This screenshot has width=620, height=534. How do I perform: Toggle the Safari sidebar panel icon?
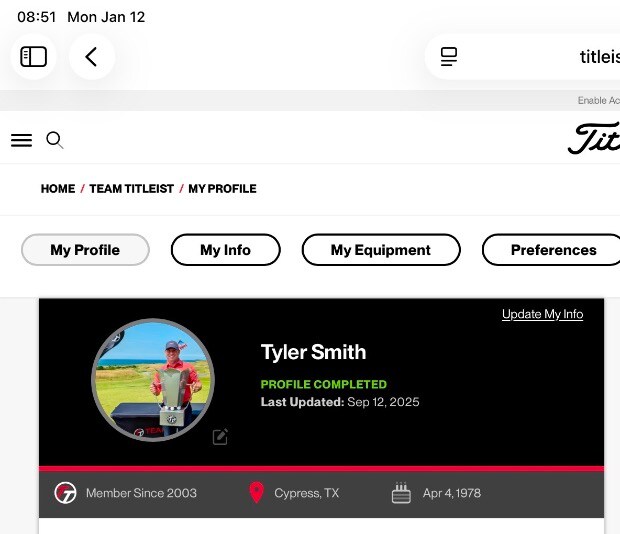tap(34, 57)
